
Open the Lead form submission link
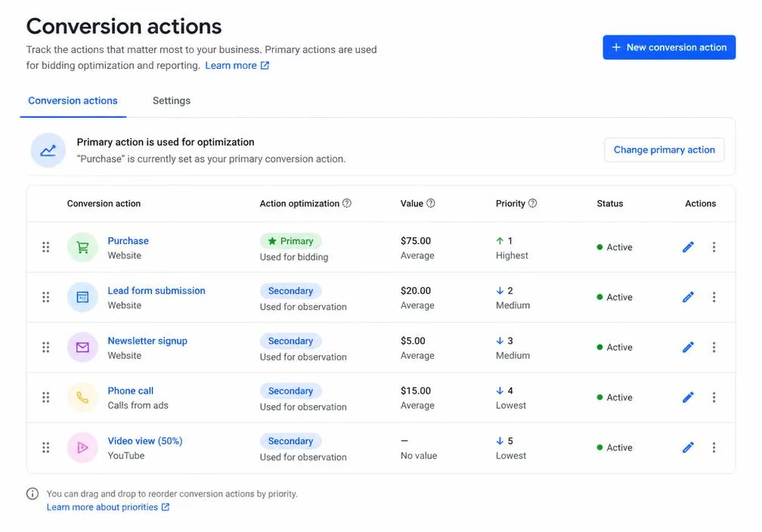[x=156, y=290]
